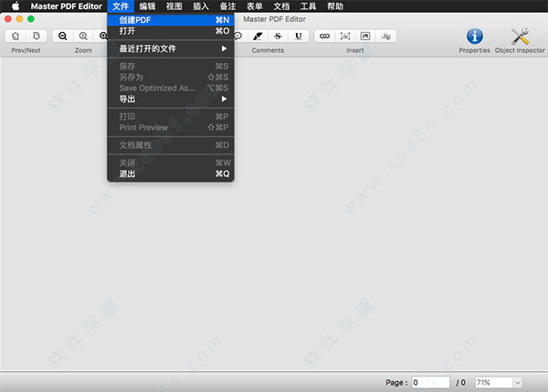This screenshot has width=548, height=392.
Task: Click the Next page toolbar icon
Action: point(36,36)
